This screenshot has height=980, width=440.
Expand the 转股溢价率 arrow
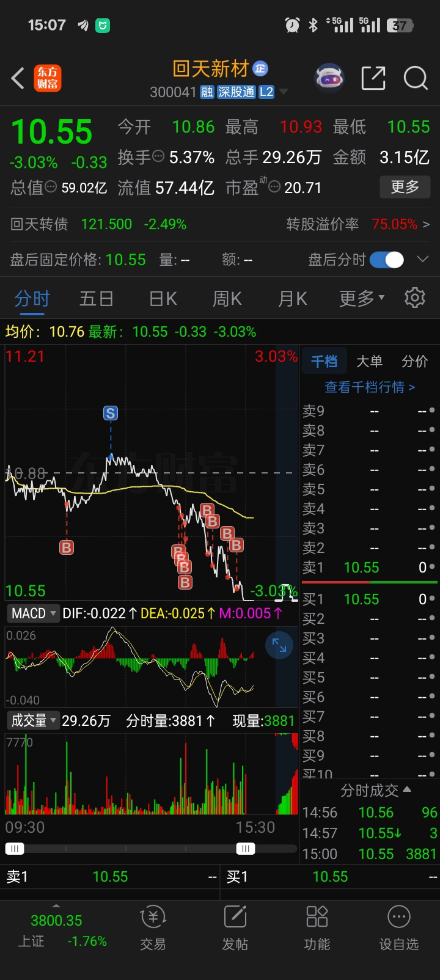(426, 224)
